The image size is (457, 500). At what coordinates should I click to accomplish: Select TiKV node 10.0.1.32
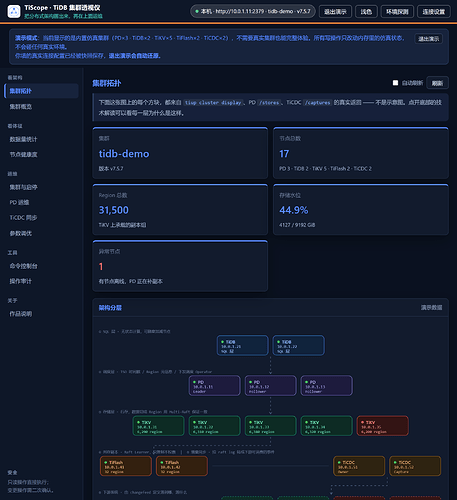click(215, 426)
